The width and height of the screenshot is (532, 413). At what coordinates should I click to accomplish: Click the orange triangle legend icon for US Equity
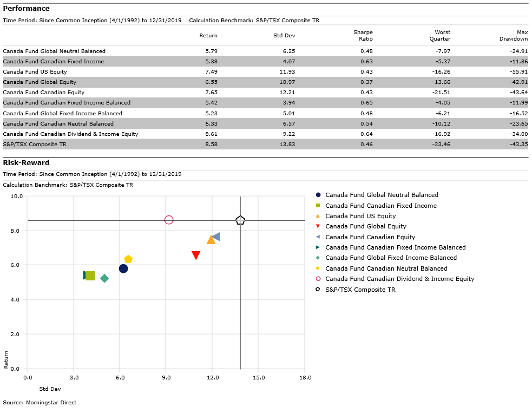tap(318, 216)
